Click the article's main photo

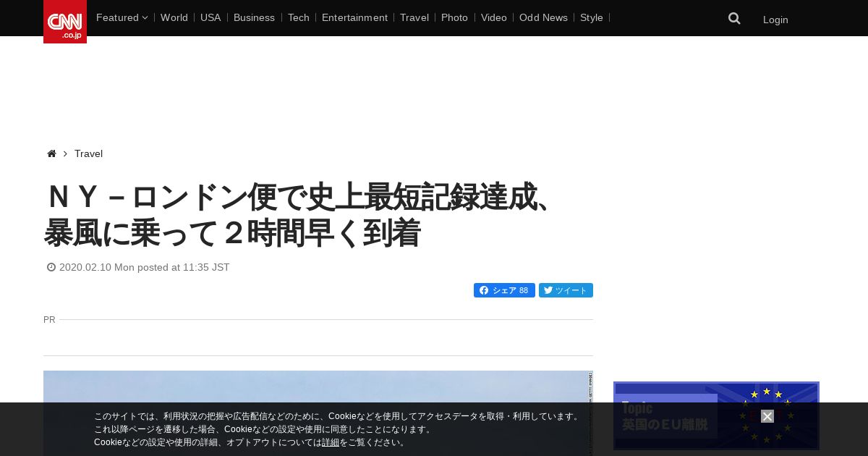pos(318,413)
